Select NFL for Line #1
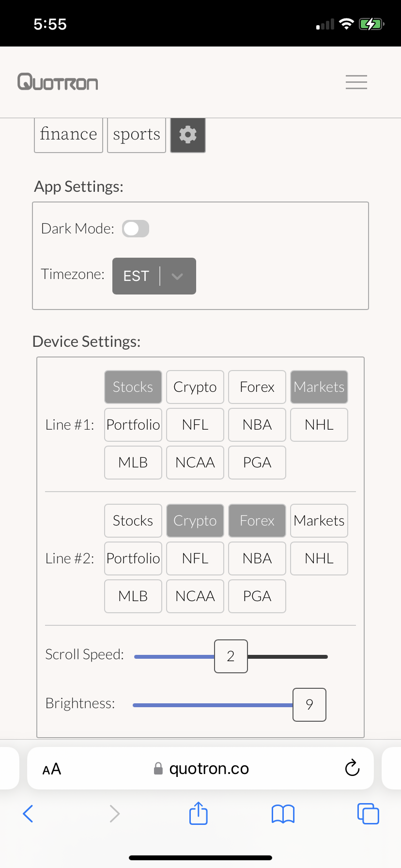The width and height of the screenshot is (401, 868). click(195, 425)
